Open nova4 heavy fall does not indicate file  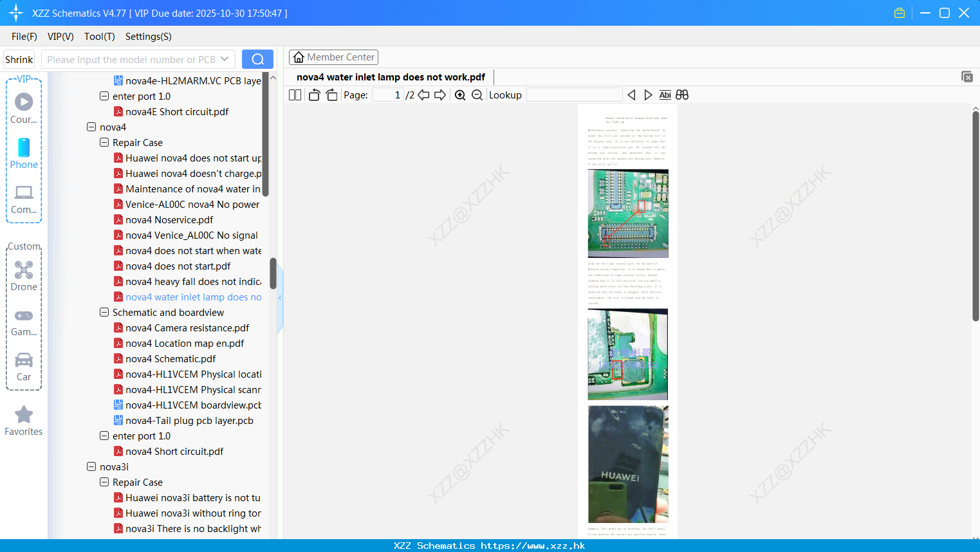193,281
